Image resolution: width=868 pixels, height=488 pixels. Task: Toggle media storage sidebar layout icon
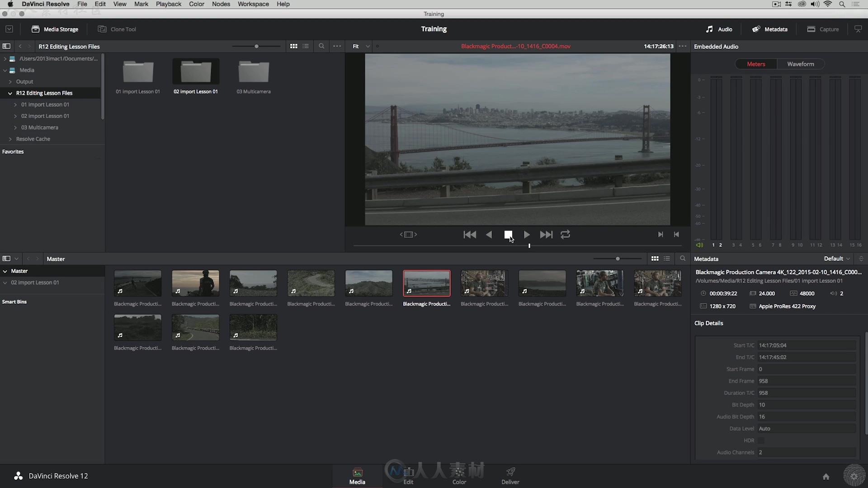(6, 46)
